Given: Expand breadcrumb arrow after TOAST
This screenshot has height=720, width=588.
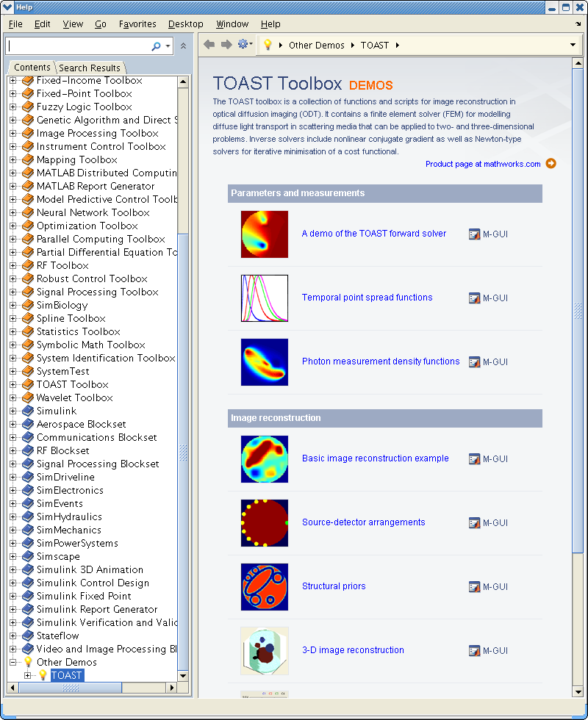Looking at the screenshot, I should [398, 45].
